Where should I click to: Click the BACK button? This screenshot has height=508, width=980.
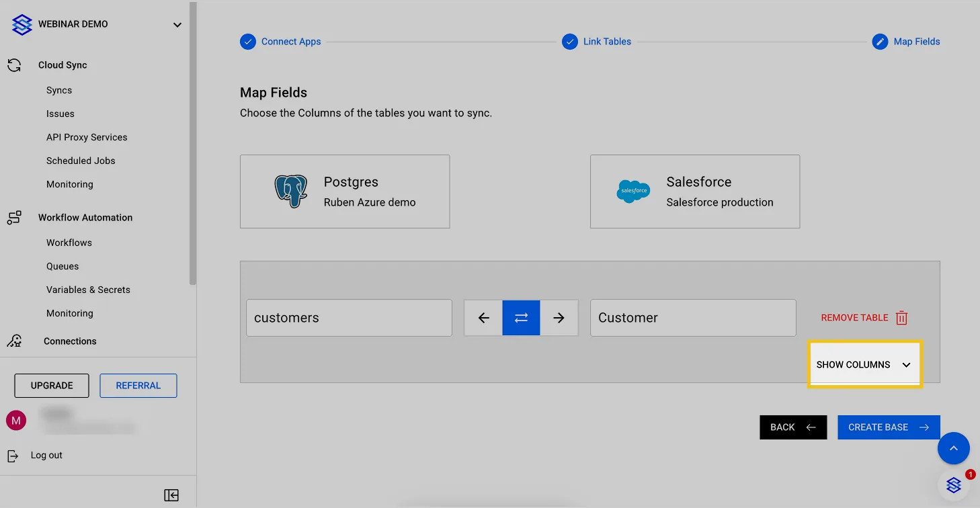pyautogui.click(x=793, y=427)
